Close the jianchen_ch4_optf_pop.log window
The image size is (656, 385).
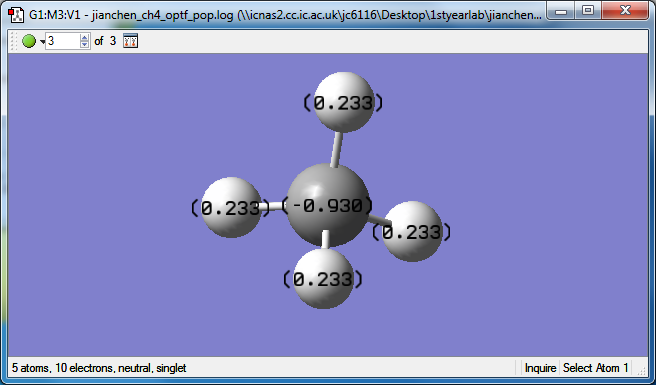pos(625,10)
